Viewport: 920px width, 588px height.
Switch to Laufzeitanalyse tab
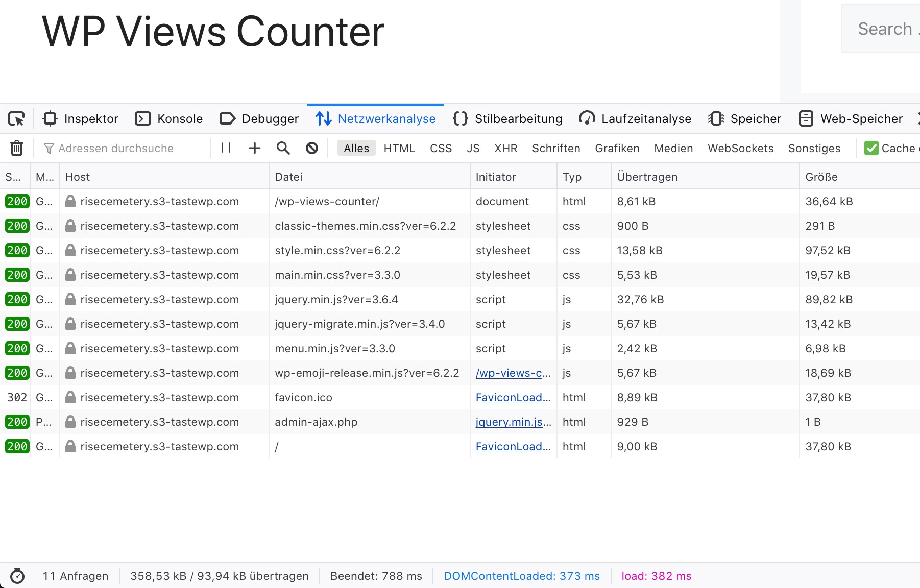coord(635,119)
